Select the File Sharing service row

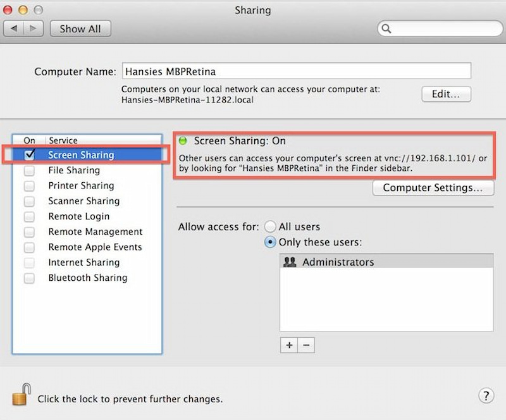pyautogui.click(x=87, y=170)
